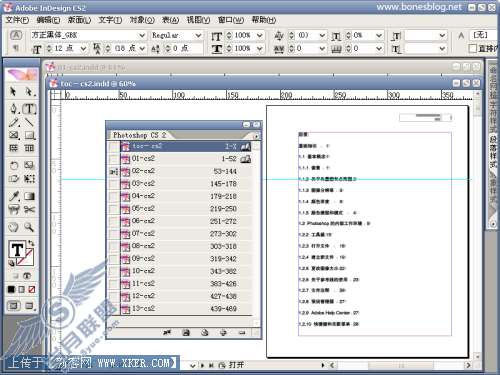Open the 帮助(H) menu
Image resolution: width=500 pixels, height=375 pixels.
[263, 20]
